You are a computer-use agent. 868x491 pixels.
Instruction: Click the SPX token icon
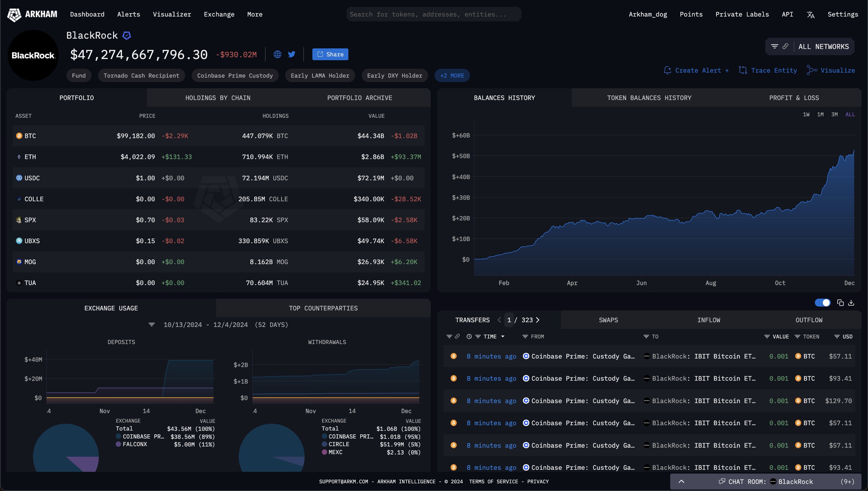point(19,220)
